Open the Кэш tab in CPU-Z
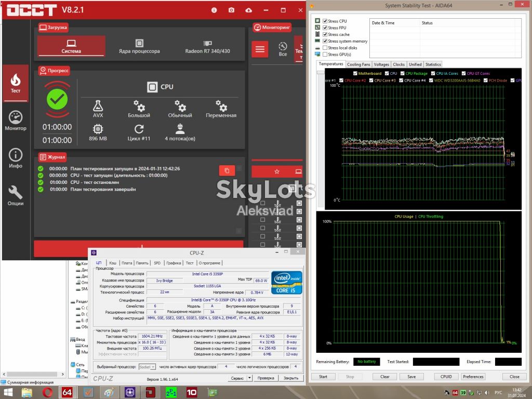532x399 pixels. pyautogui.click(x=113, y=263)
